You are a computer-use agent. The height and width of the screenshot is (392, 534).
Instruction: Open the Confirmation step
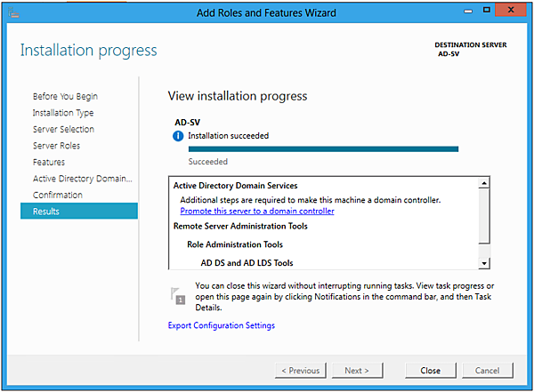tap(58, 195)
